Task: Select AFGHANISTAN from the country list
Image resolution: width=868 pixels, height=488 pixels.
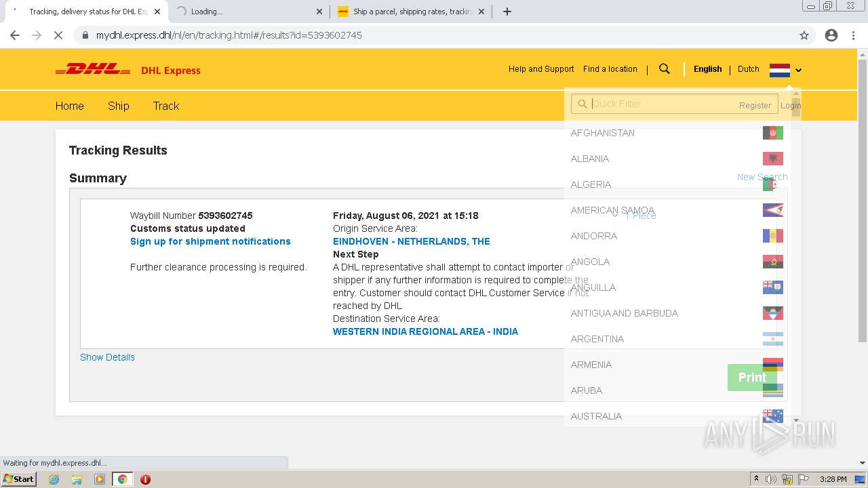Action: coord(603,133)
